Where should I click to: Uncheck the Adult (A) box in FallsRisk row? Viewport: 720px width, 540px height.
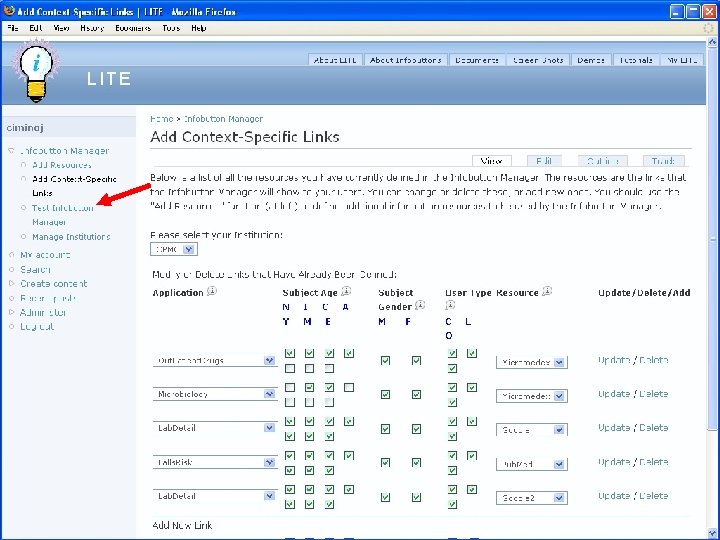pos(349,456)
